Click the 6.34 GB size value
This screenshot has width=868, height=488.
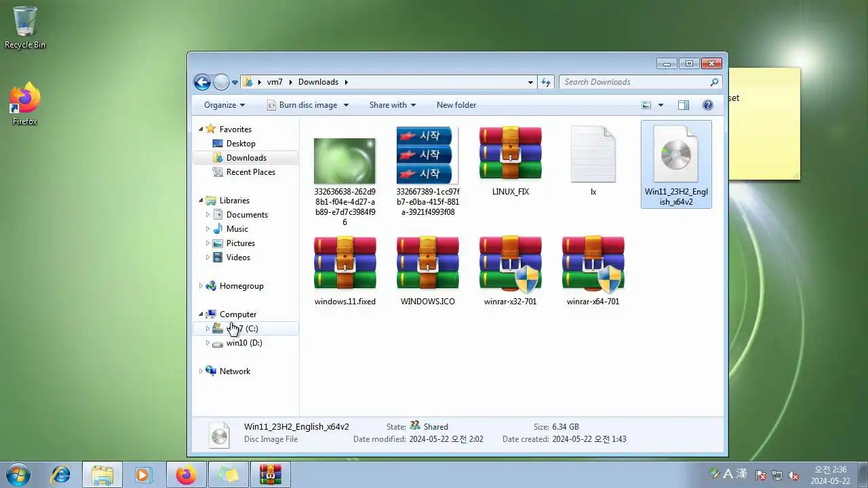566,427
